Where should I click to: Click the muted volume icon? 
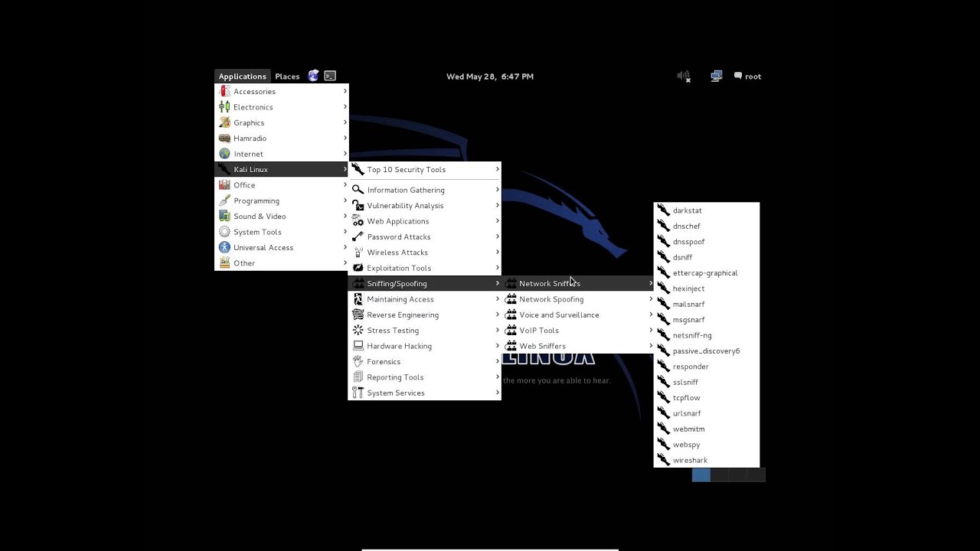pyautogui.click(x=684, y=76)
